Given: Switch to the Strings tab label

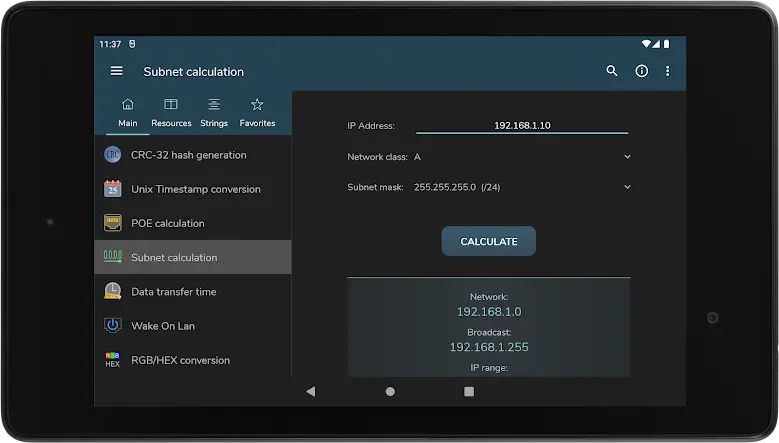Looking at the screenshot, I should point(214,123).
